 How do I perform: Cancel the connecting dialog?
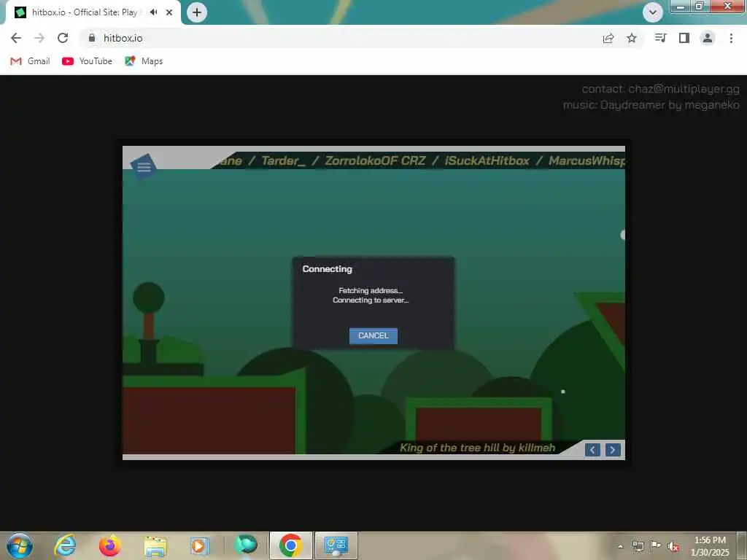coord(373,335)
